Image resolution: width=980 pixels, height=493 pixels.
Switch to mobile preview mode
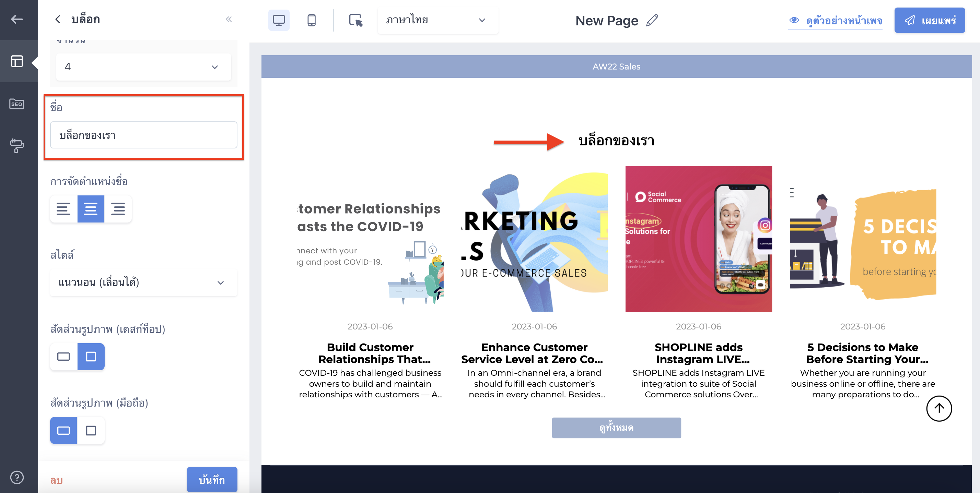[x=311, y=20]
